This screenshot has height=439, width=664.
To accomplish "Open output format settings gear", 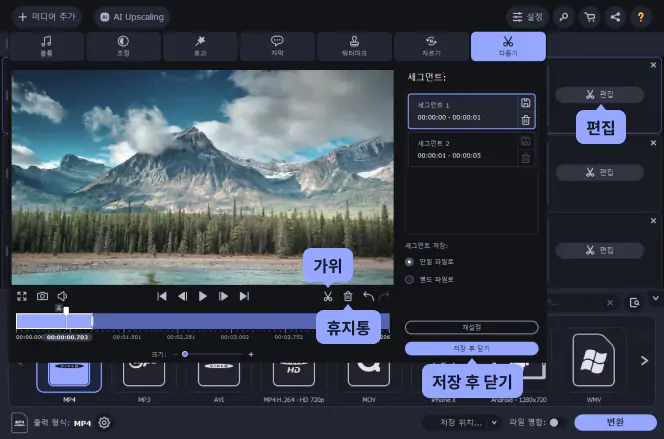I will click(x=104, y=422).
